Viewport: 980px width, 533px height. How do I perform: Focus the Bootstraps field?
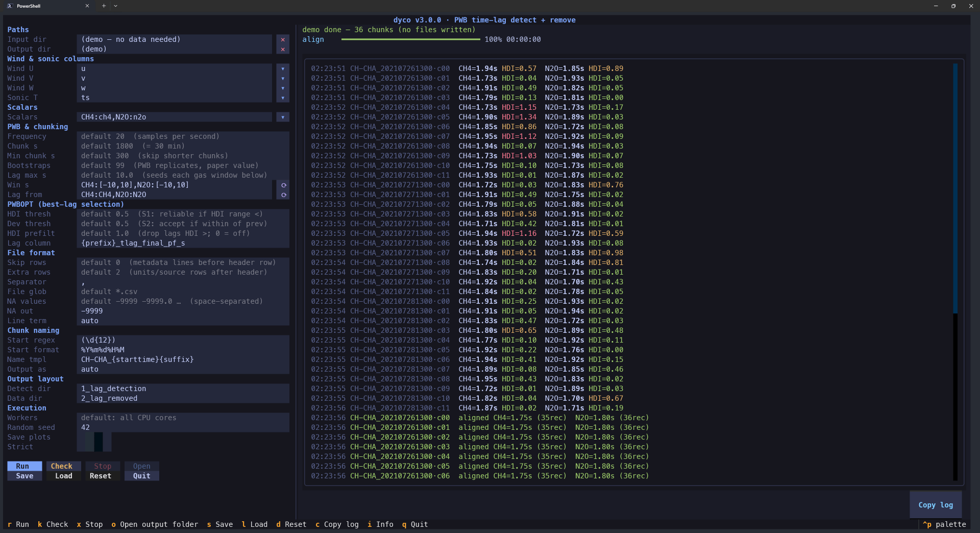pos(183,165)
